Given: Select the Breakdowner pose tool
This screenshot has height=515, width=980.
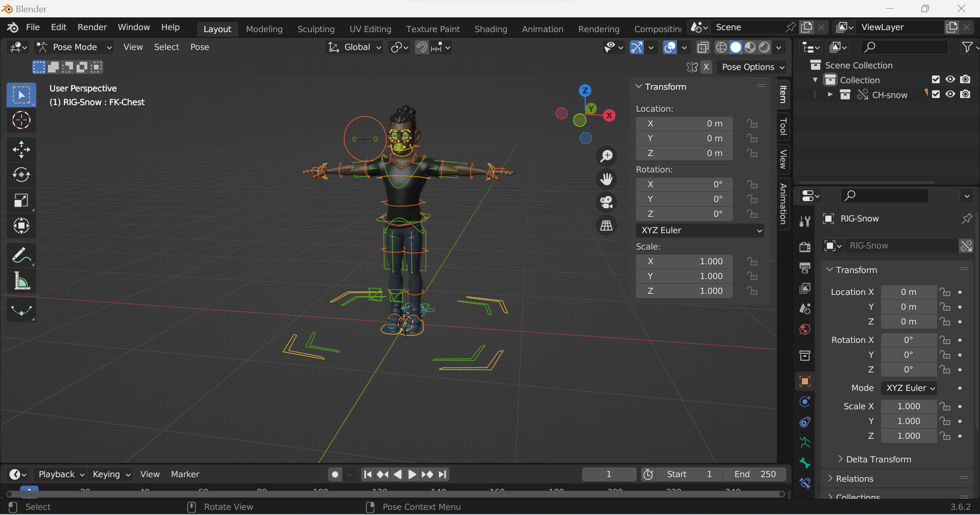Looking at the screenshot, I should pos(21,310).
